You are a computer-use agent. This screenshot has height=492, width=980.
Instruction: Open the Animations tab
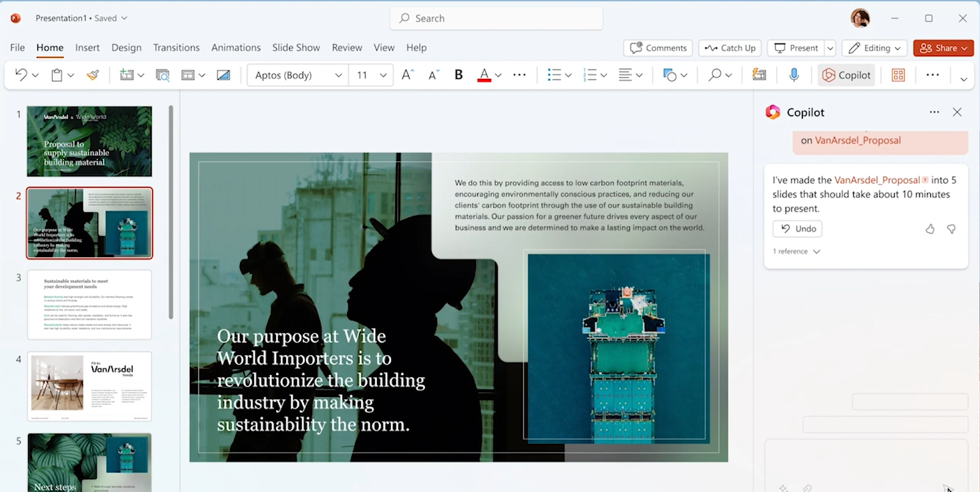coord(236,47)
